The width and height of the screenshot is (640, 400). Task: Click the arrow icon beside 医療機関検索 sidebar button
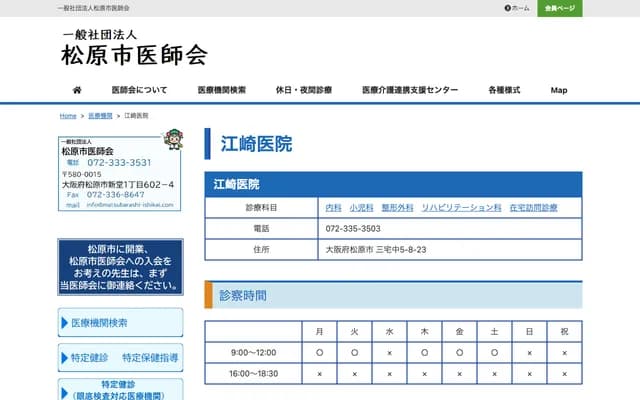tap(66, 323)
